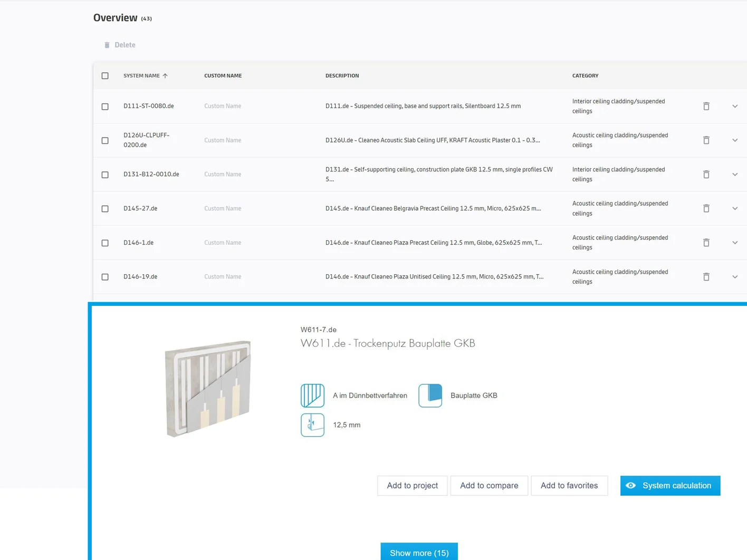Expand the D146-19.de row details

tap(735, 277)
